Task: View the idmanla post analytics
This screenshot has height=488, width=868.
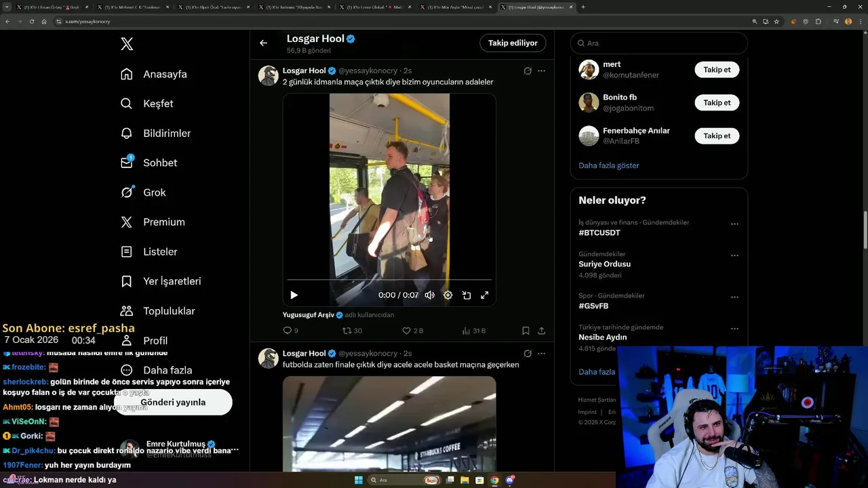Action: coord(473,331)
